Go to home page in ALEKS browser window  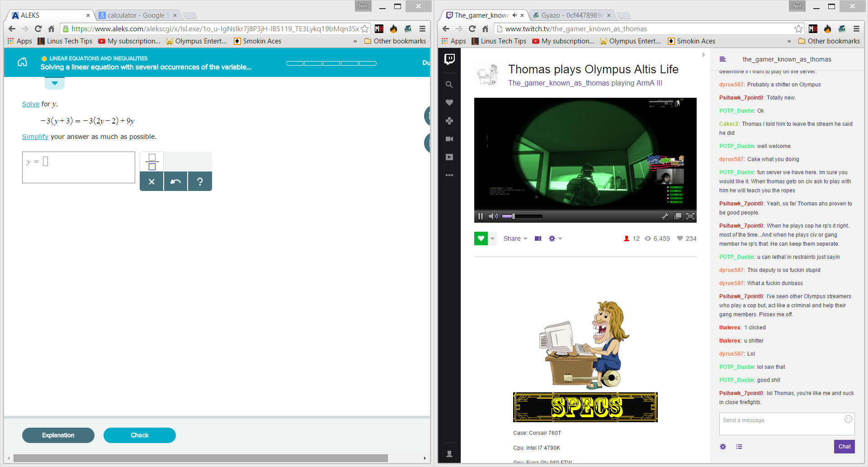pyautogui.click(x=51, y=29)
